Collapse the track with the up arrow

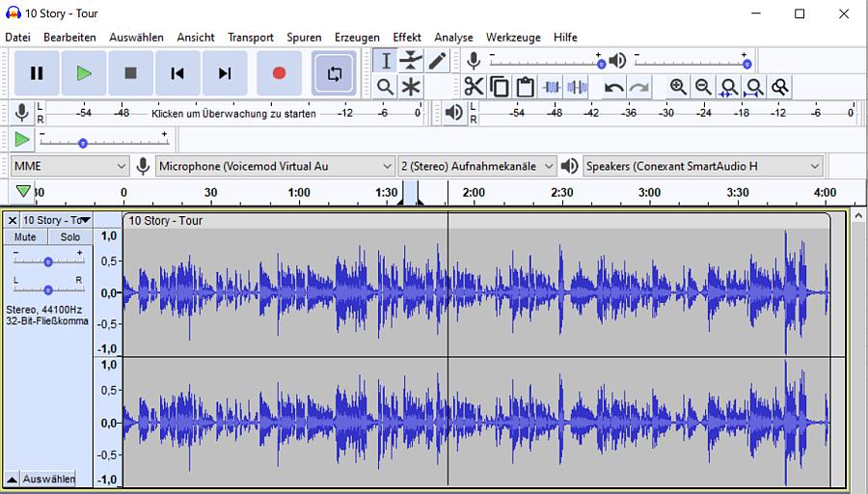click(x=12, y=480)
